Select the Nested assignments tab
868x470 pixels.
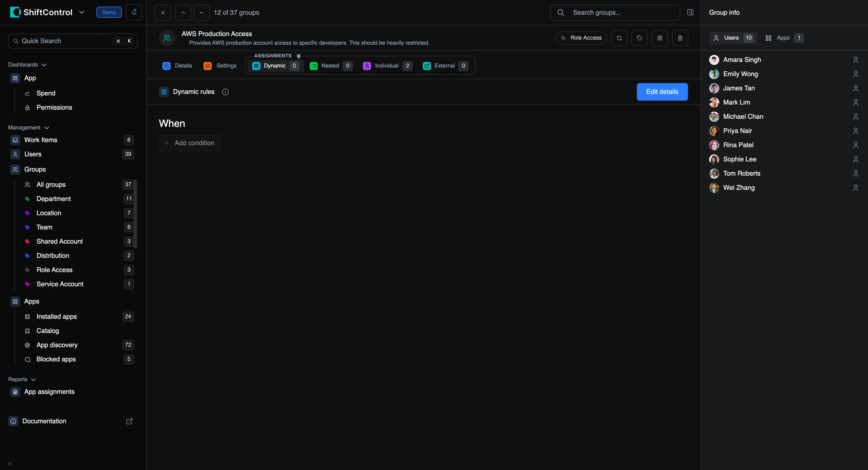coord(331,66)
